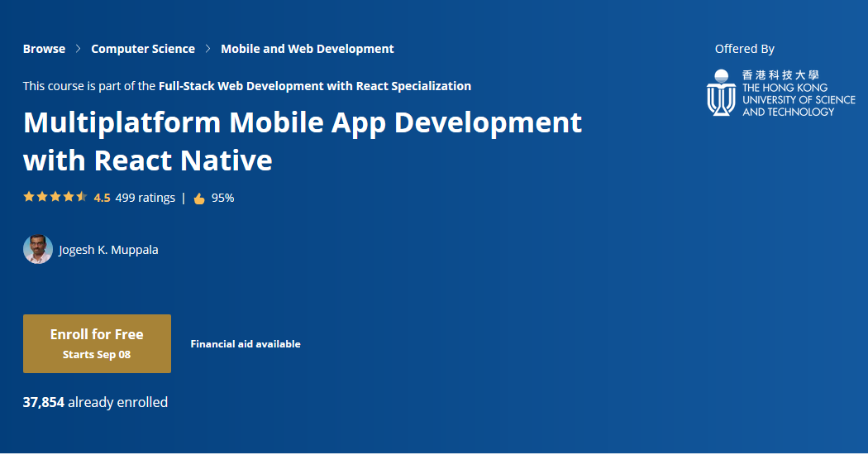Image resolution: width=868 pixels, height=455 pixels.
Task: Click chevron after Computer Science breadcrumb
Action: pos(207,49)
